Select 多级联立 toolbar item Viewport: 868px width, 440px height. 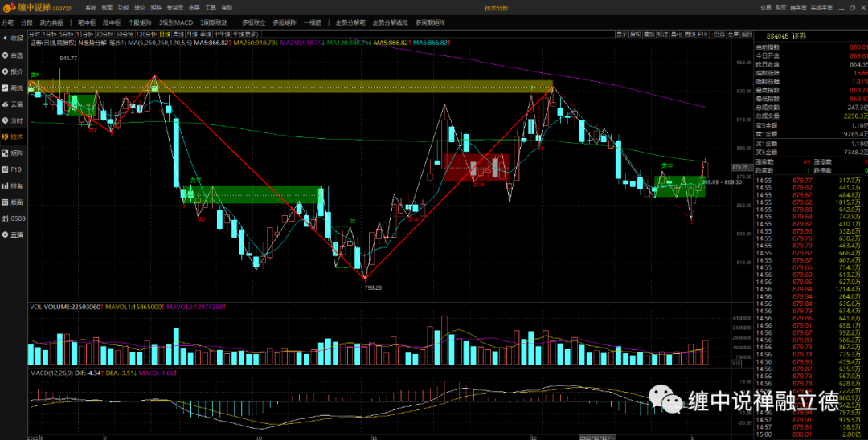[x=253, y=22]
